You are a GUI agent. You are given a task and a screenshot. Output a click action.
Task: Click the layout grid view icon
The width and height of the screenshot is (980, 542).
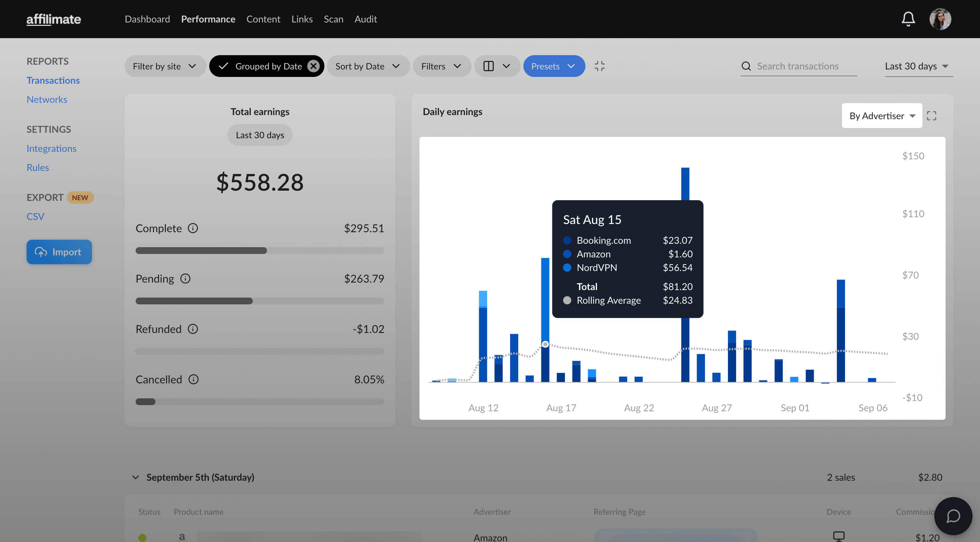click(488, 65)
